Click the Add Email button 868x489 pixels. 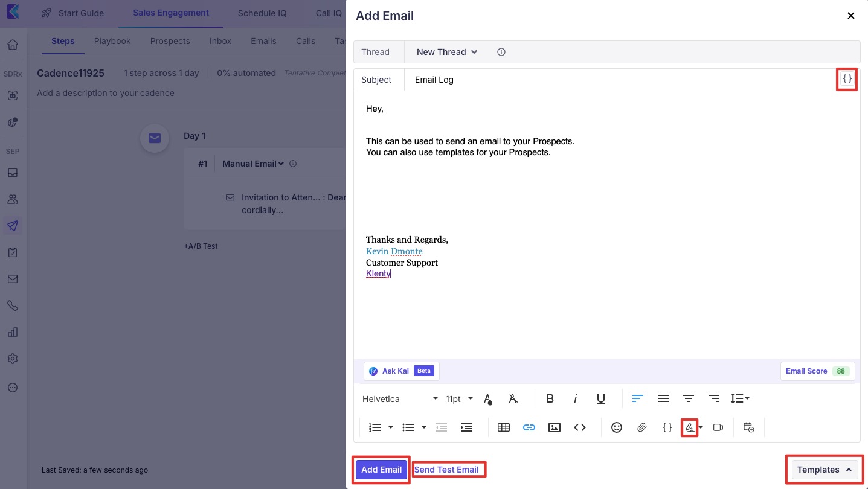381,470
